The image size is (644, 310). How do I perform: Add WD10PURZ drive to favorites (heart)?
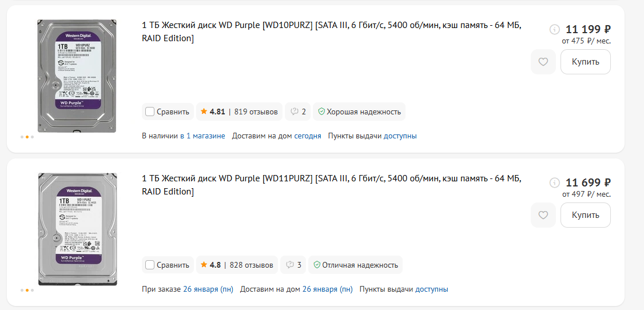point(543,62)
